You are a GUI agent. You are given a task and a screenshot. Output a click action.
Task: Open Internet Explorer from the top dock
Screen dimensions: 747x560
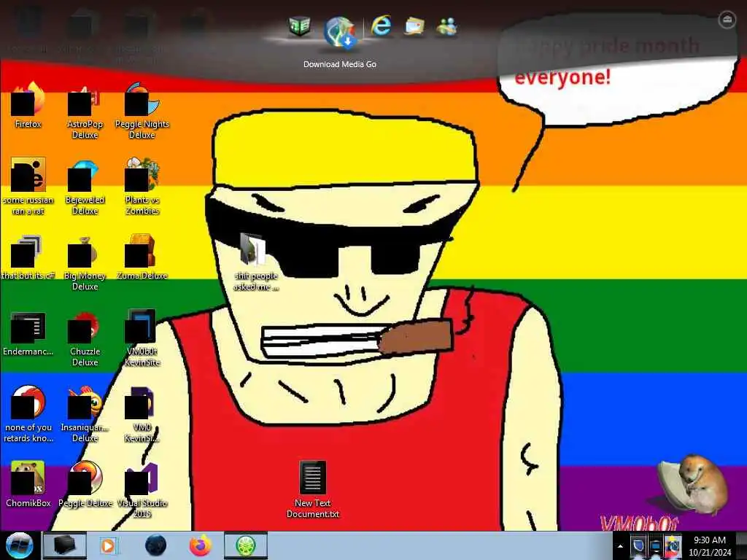point(381,26)
